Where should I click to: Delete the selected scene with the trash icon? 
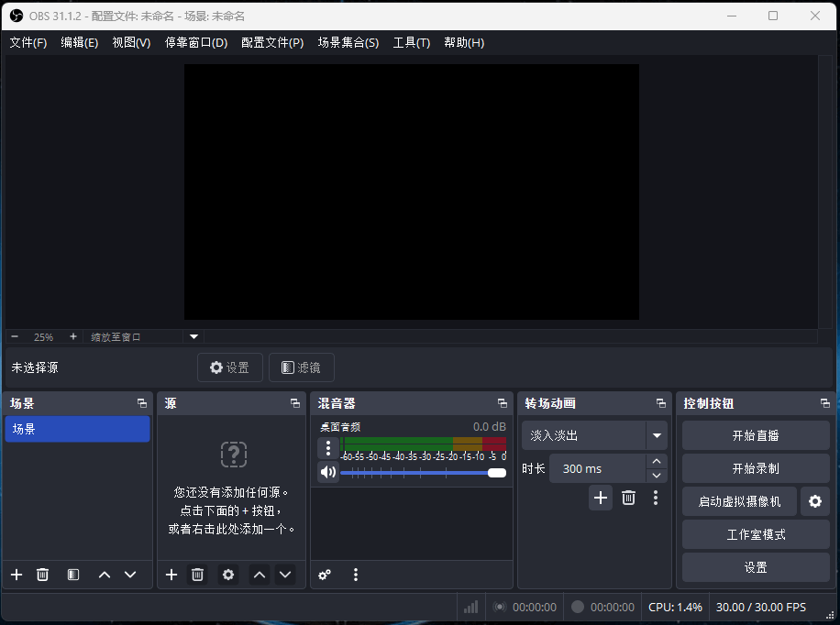pyautogui.click(x=42, y=575)
